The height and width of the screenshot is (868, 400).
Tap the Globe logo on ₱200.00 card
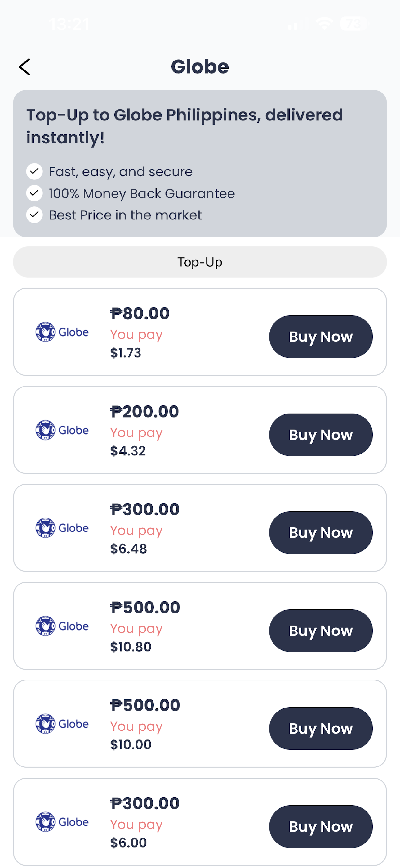[62, 430]
